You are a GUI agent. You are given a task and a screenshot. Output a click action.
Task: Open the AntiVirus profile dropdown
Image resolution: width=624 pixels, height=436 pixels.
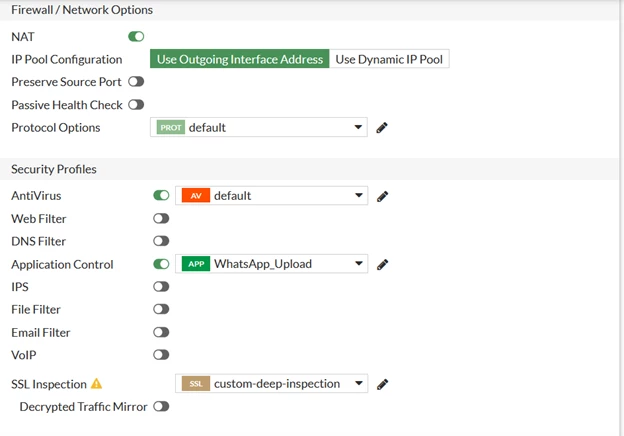271,196
